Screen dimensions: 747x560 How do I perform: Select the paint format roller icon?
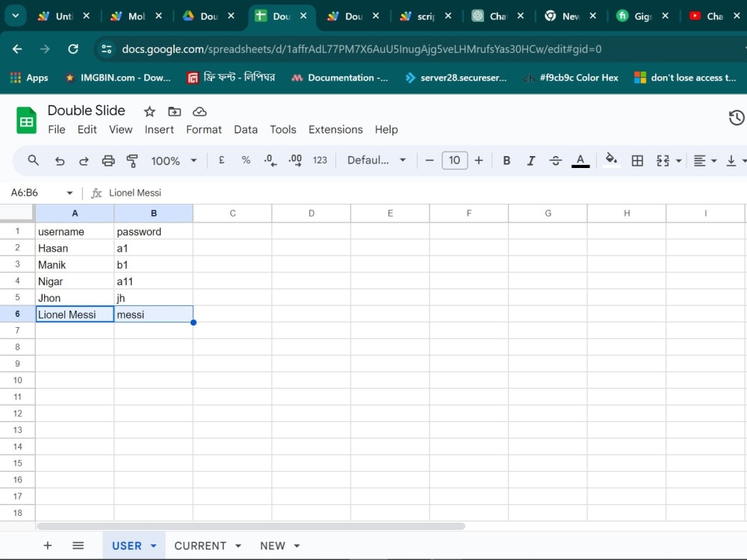tap(132, 161)
